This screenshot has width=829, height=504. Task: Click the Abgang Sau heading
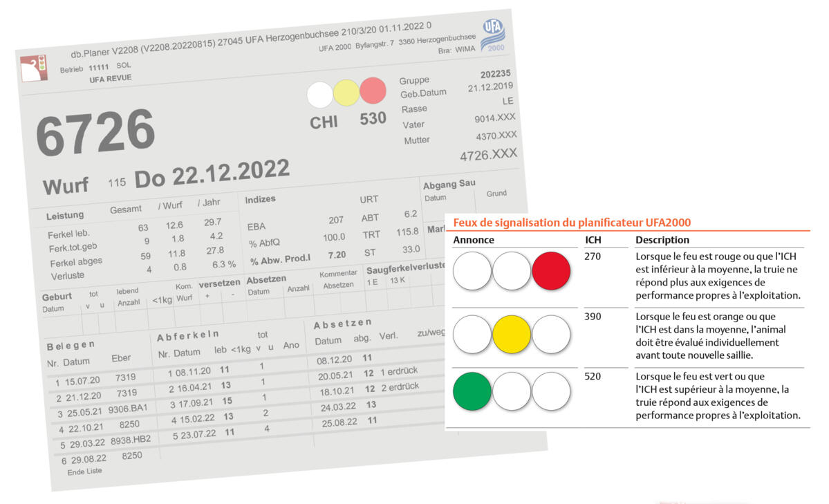[x=448, y=184]
